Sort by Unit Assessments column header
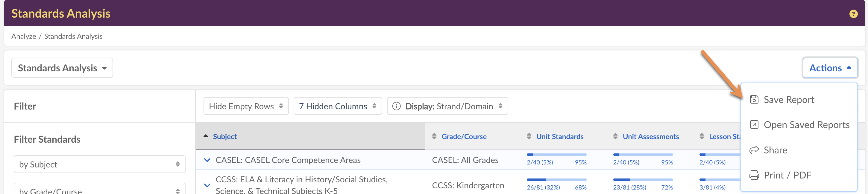This screenshot has height=194, width=868. coord(650,136)
